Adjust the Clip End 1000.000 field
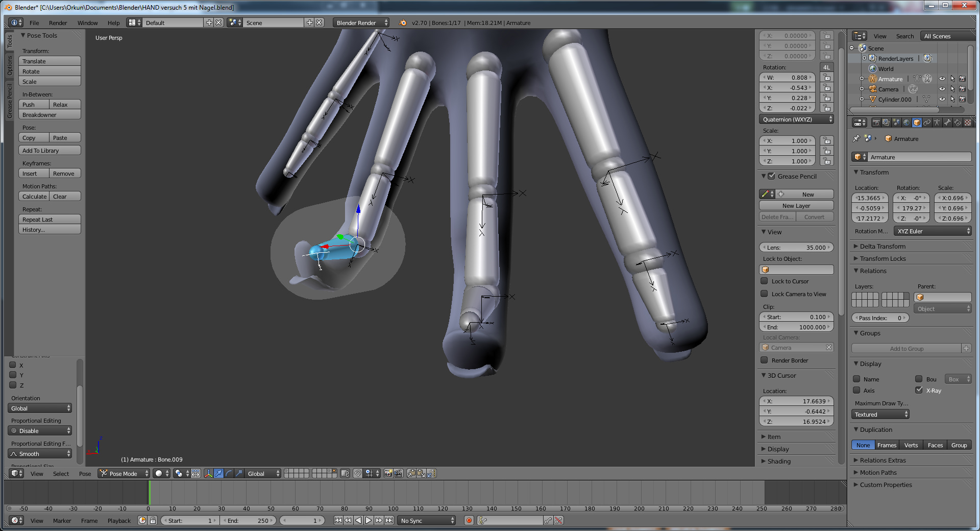The width and height of the screenshot is (980, 531). coord(796,327)
